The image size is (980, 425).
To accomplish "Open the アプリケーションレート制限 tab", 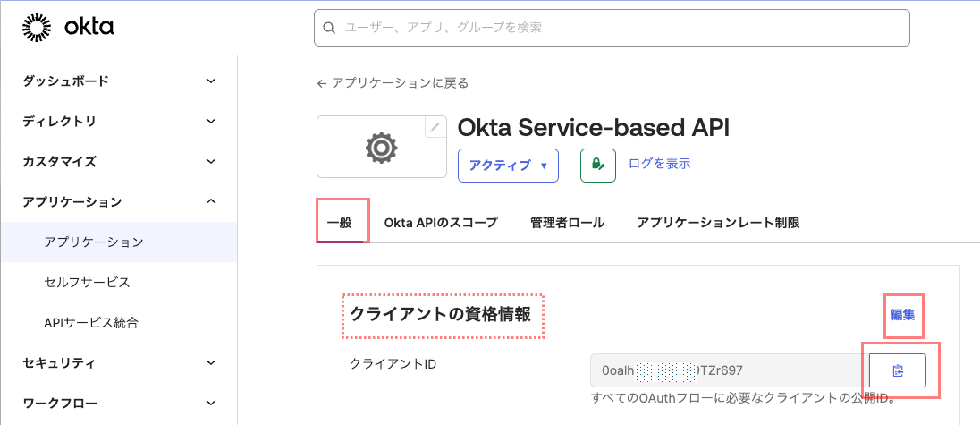I will point(718,223).
